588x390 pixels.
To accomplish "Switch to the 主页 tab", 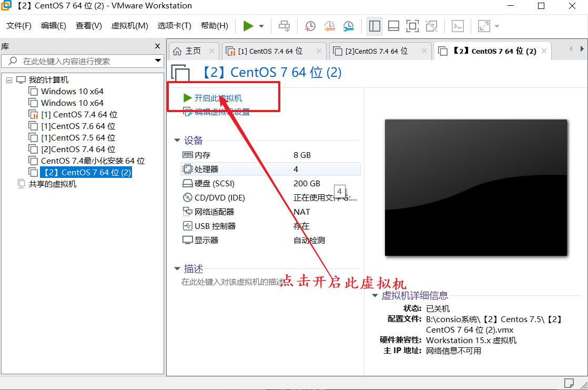I will pyautogui.click(x=192, y=51).
